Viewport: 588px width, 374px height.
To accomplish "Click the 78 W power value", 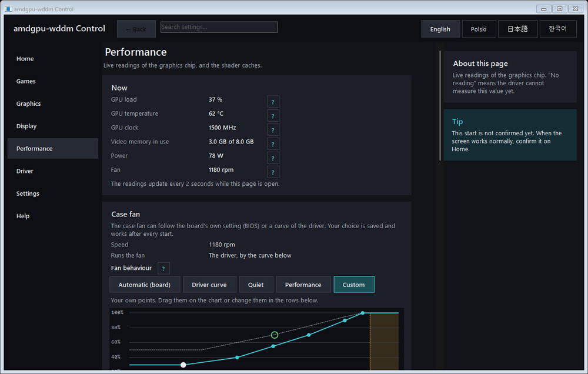I will (216, 156).
